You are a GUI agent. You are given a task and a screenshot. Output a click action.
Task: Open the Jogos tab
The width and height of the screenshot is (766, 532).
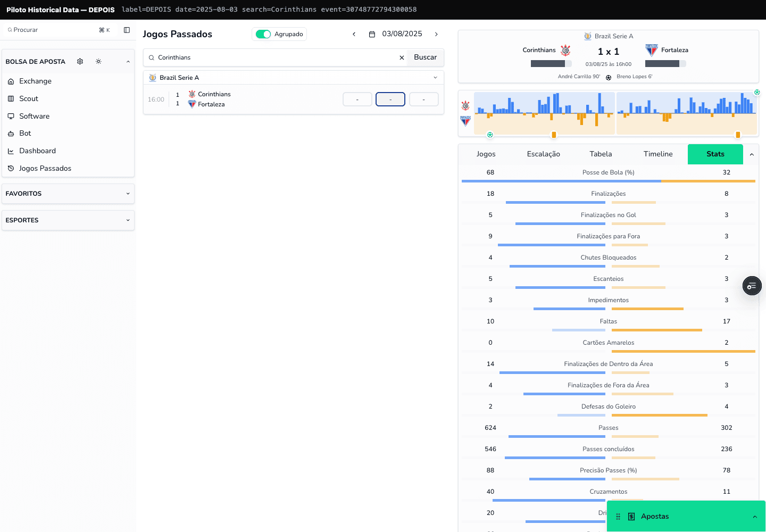(486, 154)
